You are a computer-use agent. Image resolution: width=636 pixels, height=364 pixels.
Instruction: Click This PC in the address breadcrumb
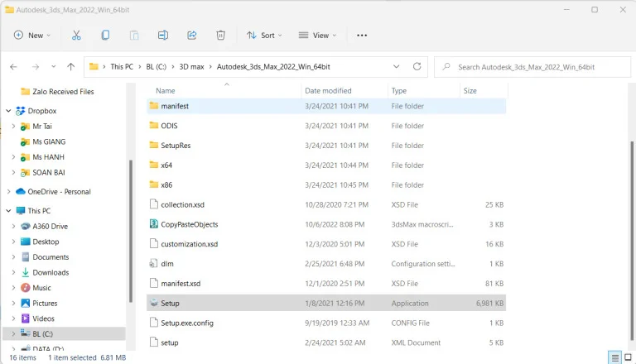pyautogui.click(x=122, y=66)
